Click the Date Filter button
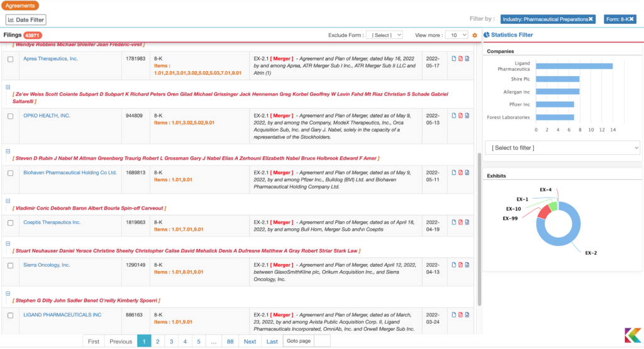The image size is (644, 349). point(26,20)
